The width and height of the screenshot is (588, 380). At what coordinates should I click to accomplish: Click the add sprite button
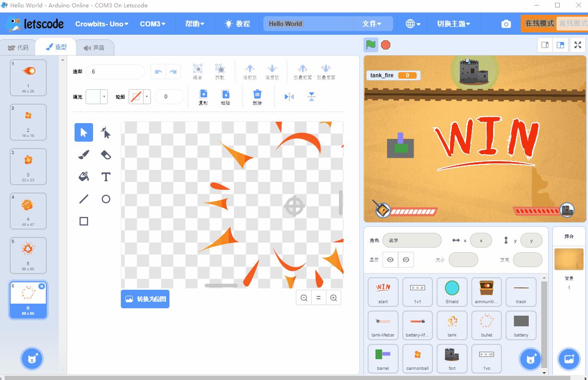pos(530,359)
